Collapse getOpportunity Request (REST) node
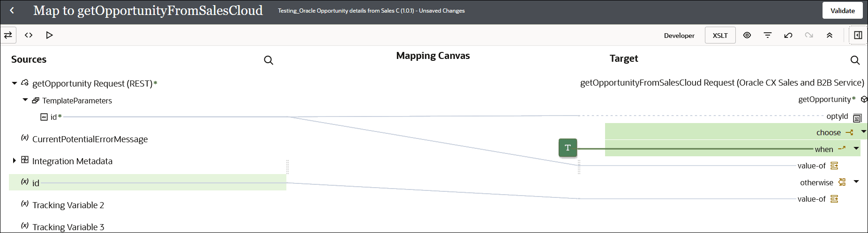 coord(15,83)
